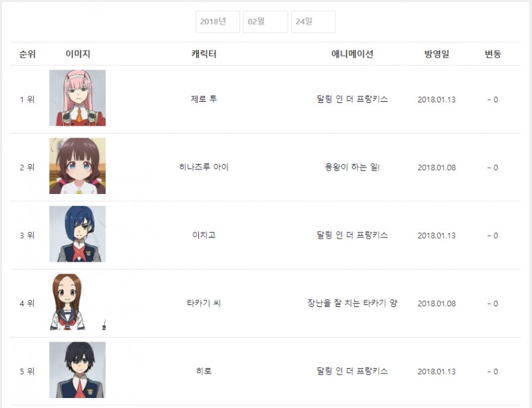Open the 24일 day dropdown
The width and height of the screenshot is (532, 408).
313,22
